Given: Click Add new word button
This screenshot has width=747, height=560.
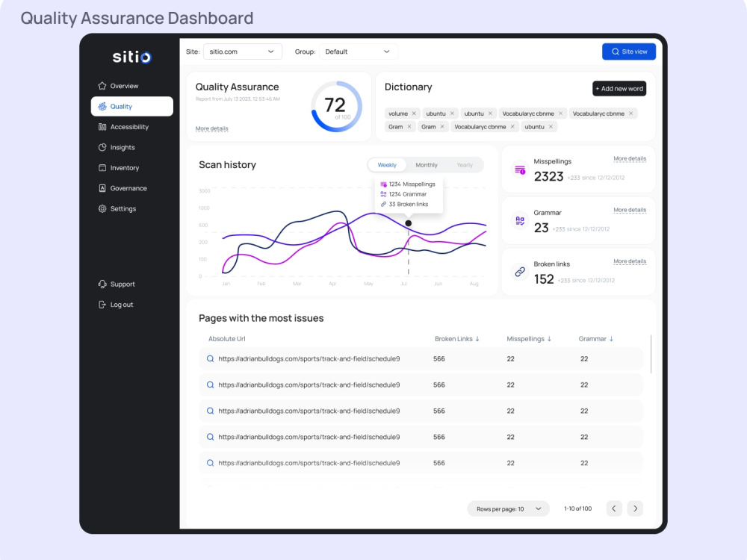Looking at the screenshot, I should click(619, 89).
